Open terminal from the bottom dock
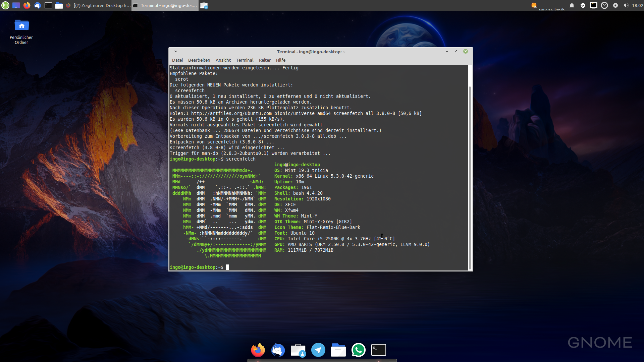This screenshot has width=644, height=362. tap(378, 350)
